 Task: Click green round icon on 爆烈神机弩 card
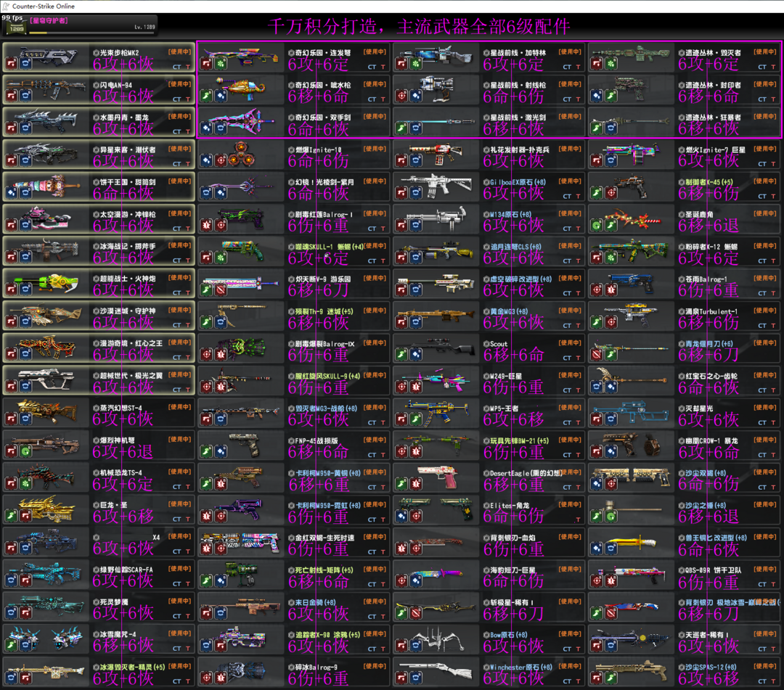[x=26, y=452]
